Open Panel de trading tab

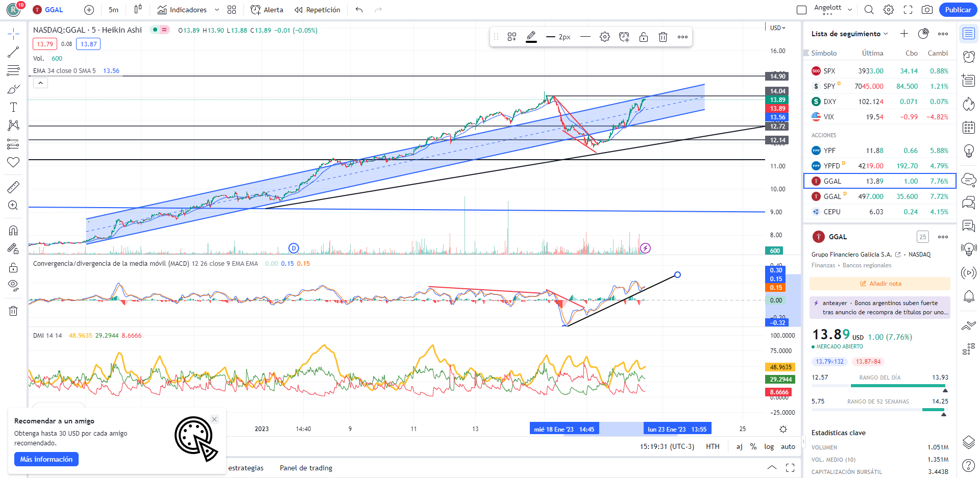coord(306,468)
